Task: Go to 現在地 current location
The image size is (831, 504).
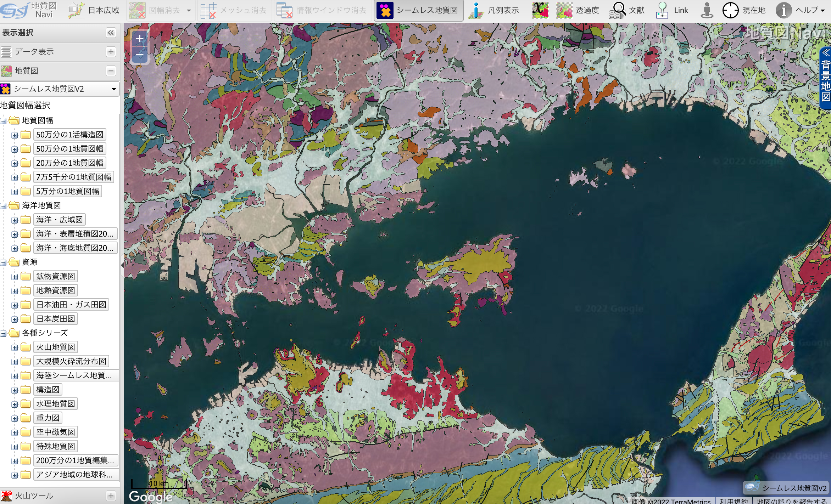Action: pyautogui.click(x=744, y=10)
